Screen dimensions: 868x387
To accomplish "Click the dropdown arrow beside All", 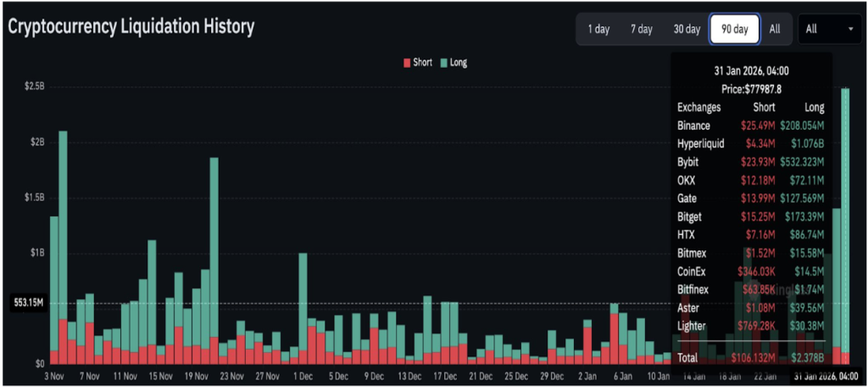I will coord(851,29).
